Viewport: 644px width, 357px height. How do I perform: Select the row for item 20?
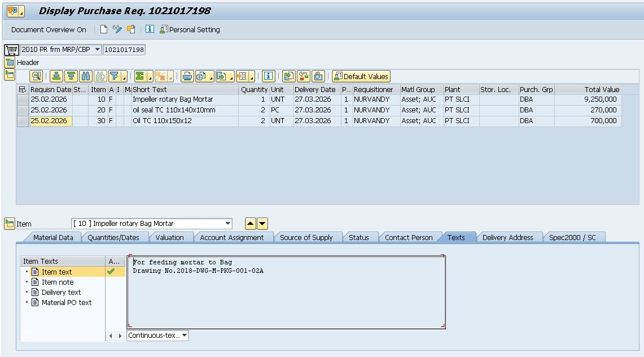pyautogui.click(x=23, y=110)
